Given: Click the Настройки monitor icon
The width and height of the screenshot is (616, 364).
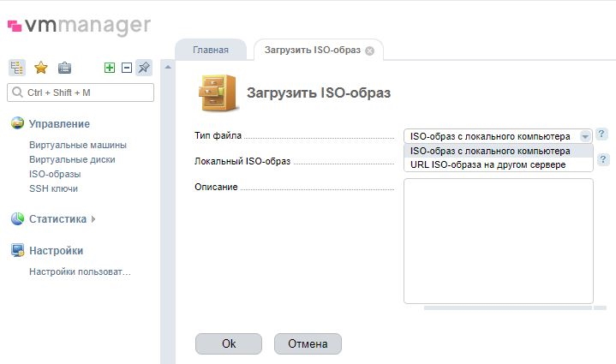Looking at the screenshot, I should (x=17, y=250).
